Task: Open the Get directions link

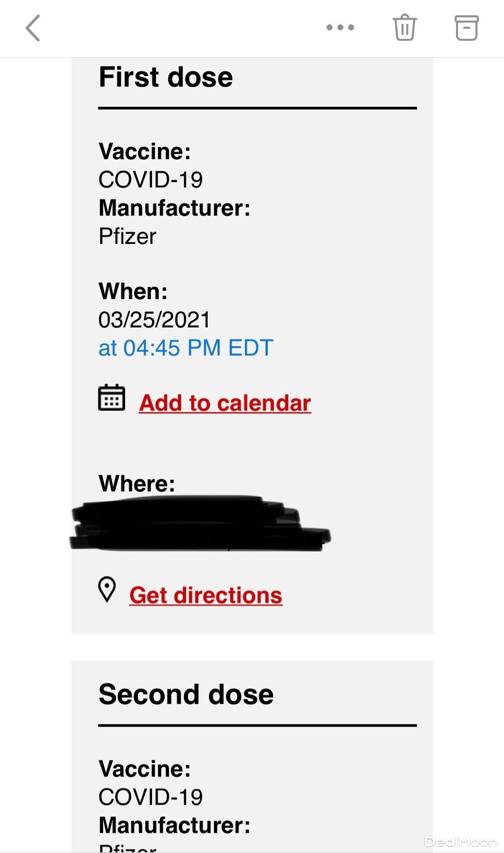Action: [206, 595]
